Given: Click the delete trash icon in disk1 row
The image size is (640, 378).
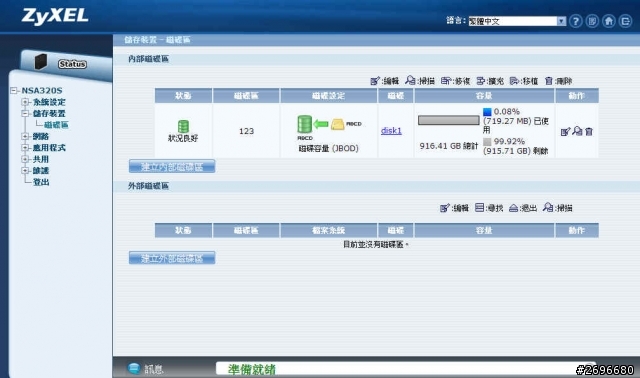Looking at the screenshot, I should tap(589, 131).
